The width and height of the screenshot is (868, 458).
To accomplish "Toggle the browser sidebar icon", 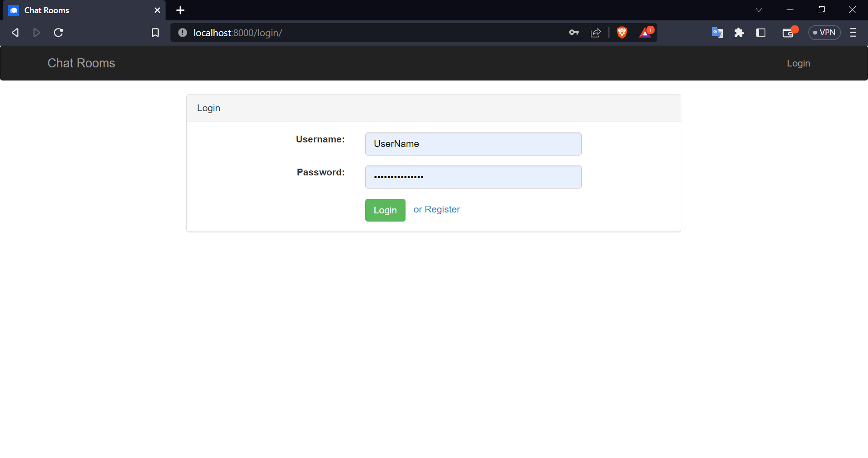I will click(761, 33).
